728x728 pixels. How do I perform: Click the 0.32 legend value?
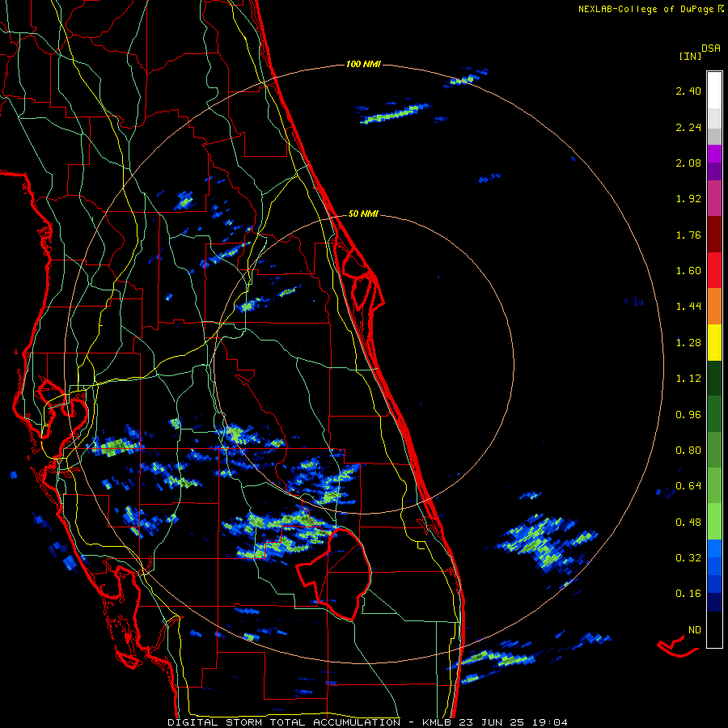pos(688,558)
